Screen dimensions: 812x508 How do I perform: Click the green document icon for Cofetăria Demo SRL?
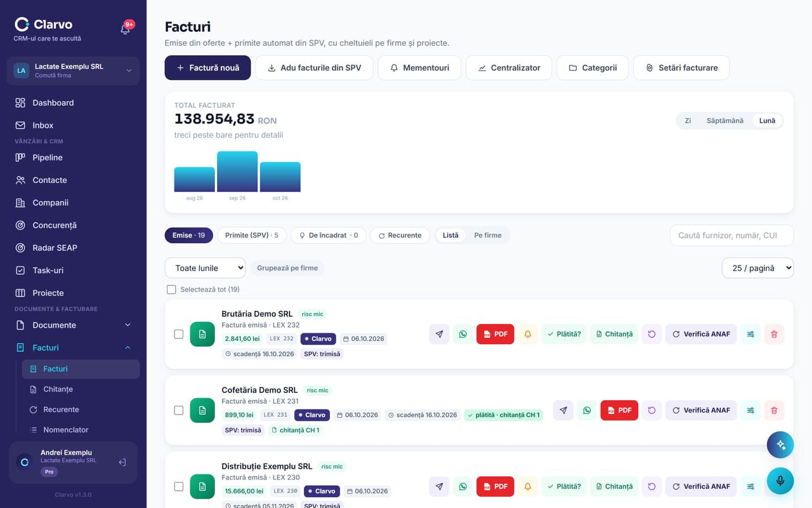pos(202,410)
